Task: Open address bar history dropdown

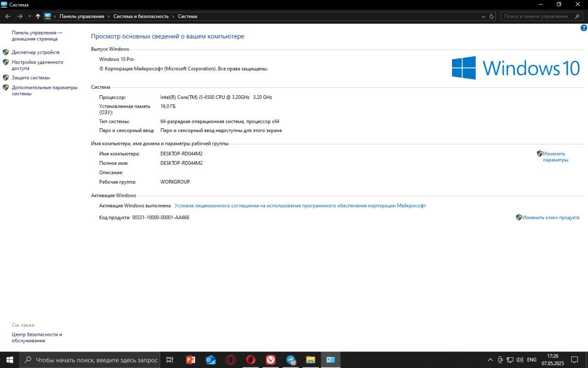Action: (483, 16)
